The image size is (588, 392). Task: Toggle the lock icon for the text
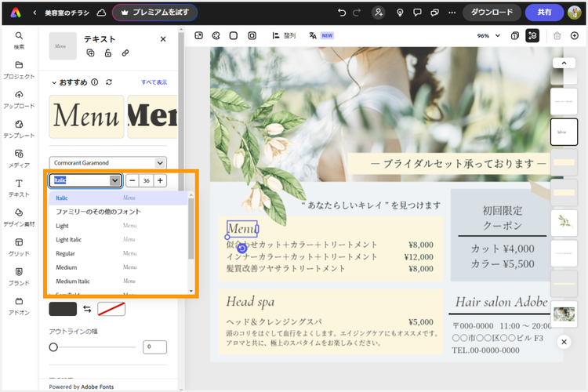(x=108, y=53)
